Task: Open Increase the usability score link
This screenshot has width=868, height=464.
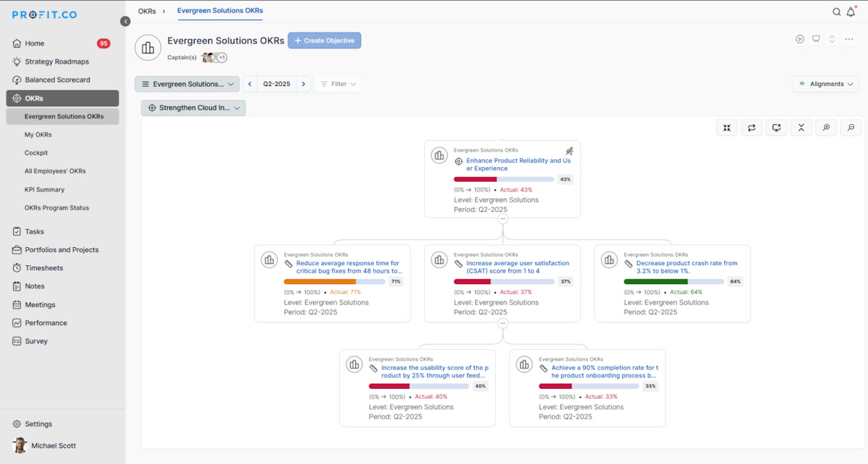Action: (x=435, y=371)
